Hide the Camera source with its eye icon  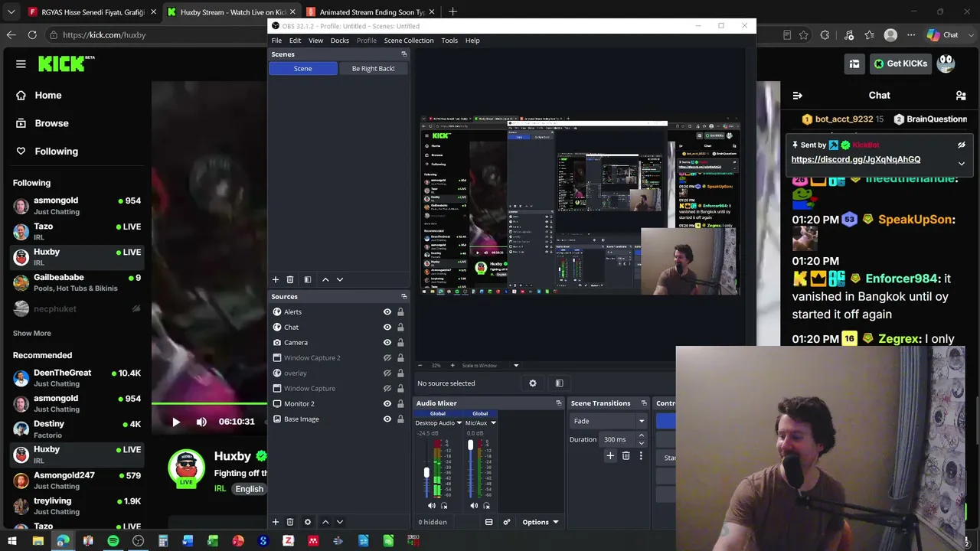tap(387, 343)
